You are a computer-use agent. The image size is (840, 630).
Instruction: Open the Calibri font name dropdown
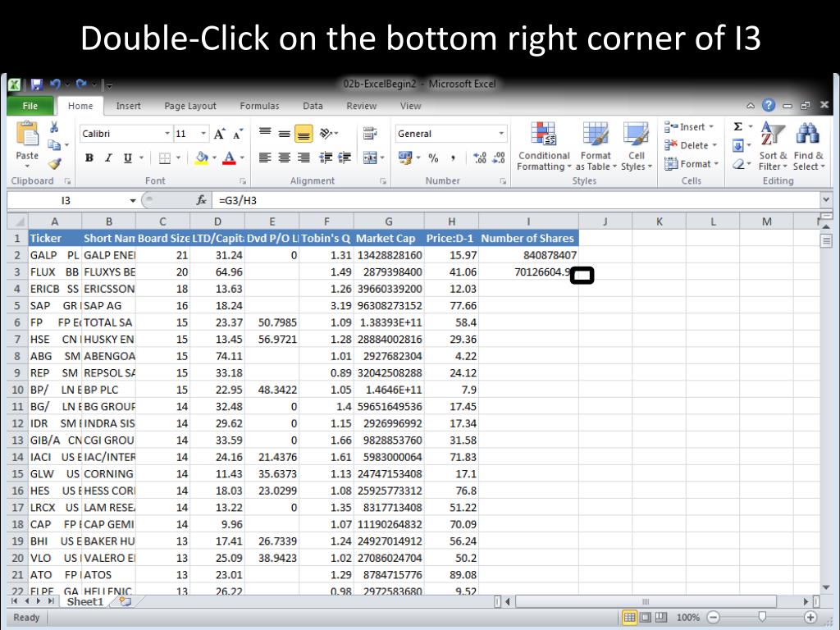click(167, 134)
